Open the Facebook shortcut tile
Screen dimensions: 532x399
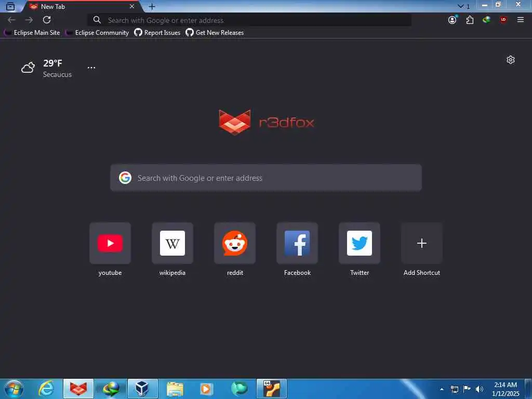pos(297,243)
